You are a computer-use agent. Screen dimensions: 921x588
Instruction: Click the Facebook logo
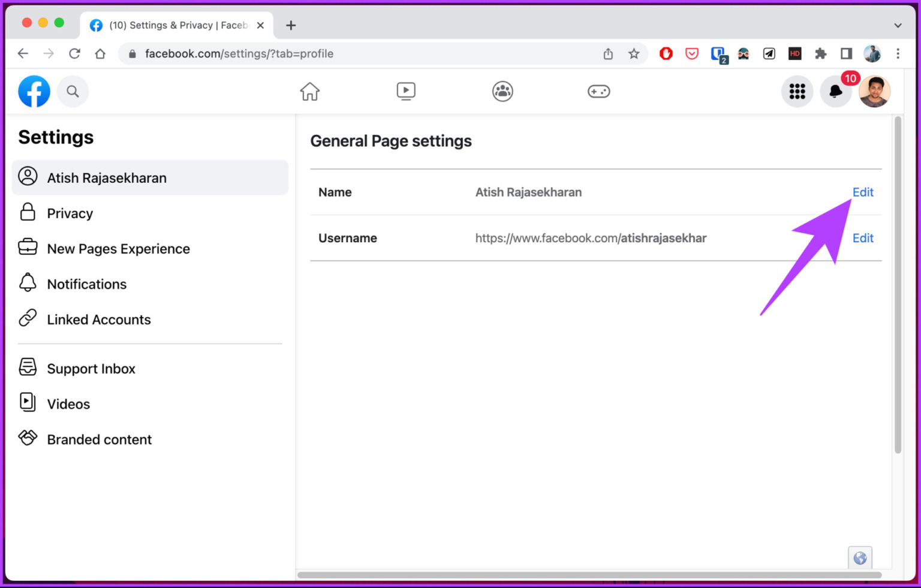(34, 91)
